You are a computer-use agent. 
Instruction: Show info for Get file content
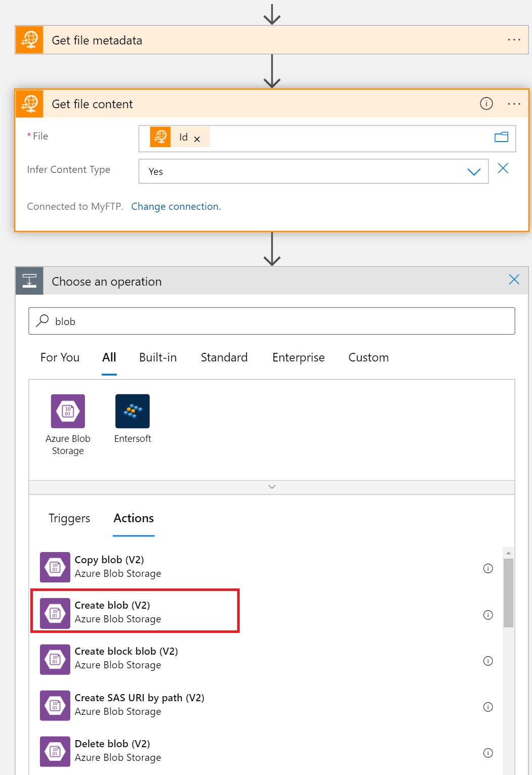click(486, 104)
